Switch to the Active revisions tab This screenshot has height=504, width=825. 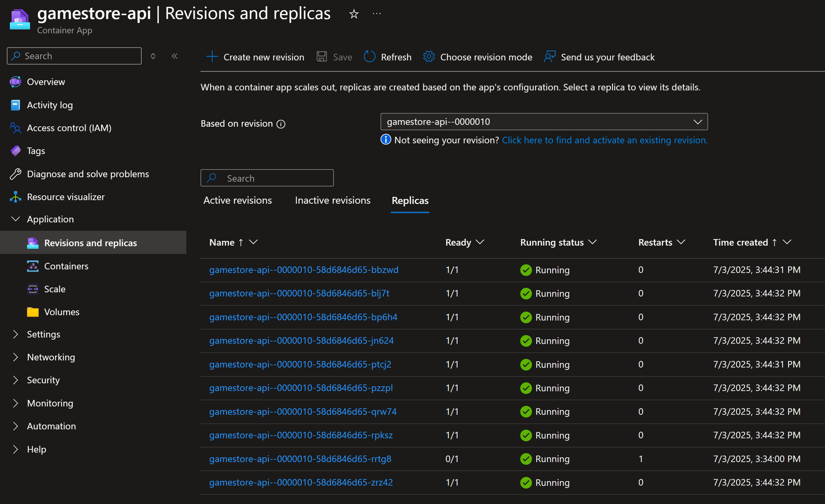(238, 200)
